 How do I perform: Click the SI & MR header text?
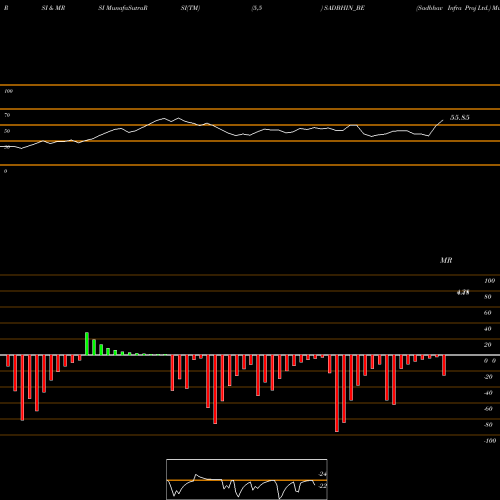pyautogui.click(x=53, y=8)
